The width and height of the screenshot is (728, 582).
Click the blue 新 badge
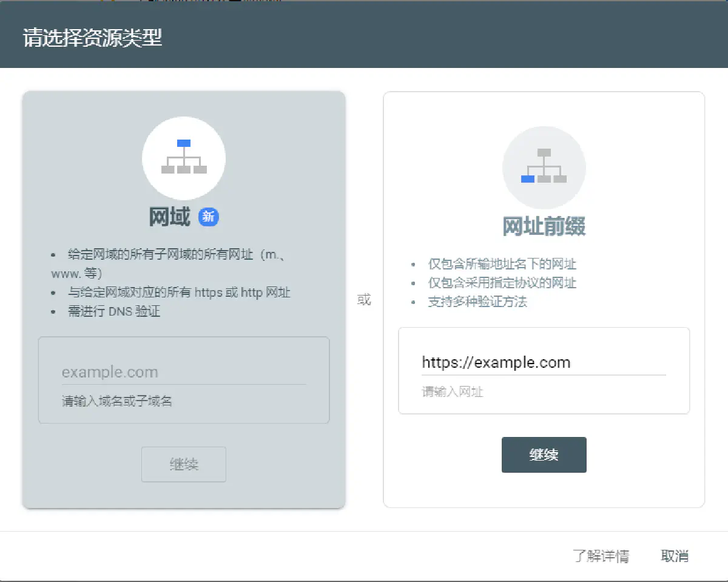pos(209,217)
